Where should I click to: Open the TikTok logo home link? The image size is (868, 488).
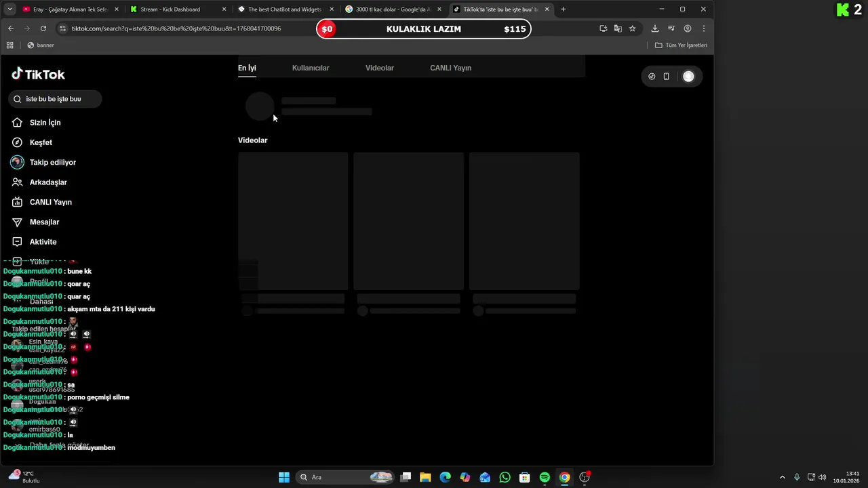pos(39,74)
